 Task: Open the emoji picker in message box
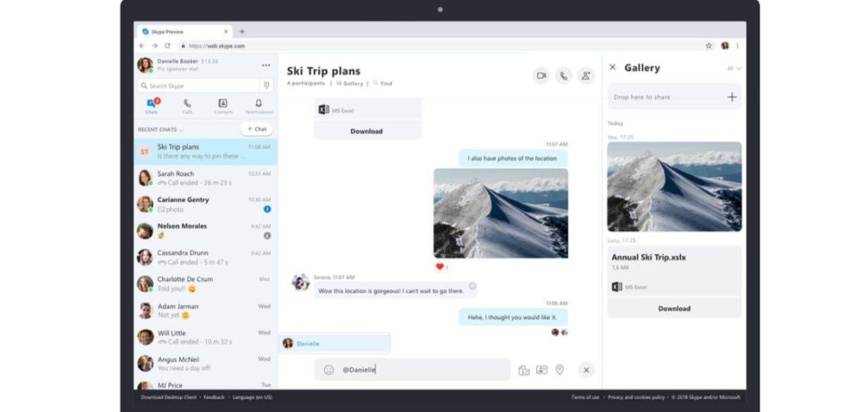coord(329,370)
